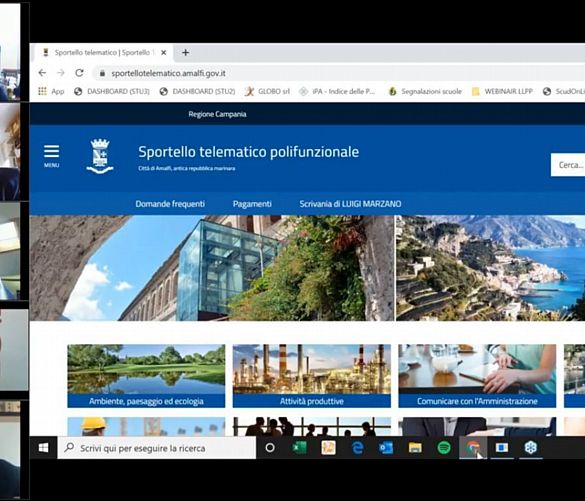Viewport: 585px width, 501px height.
Task: Open ScudOnLi... bookmark
Action: [x=564, y=91]
